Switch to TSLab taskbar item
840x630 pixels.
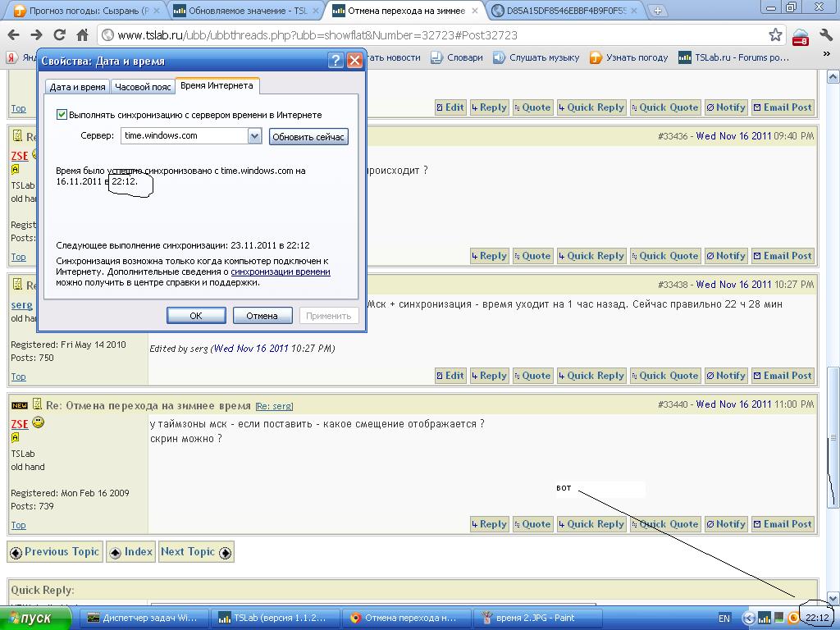pyautogui.click(x=276, y=619)
